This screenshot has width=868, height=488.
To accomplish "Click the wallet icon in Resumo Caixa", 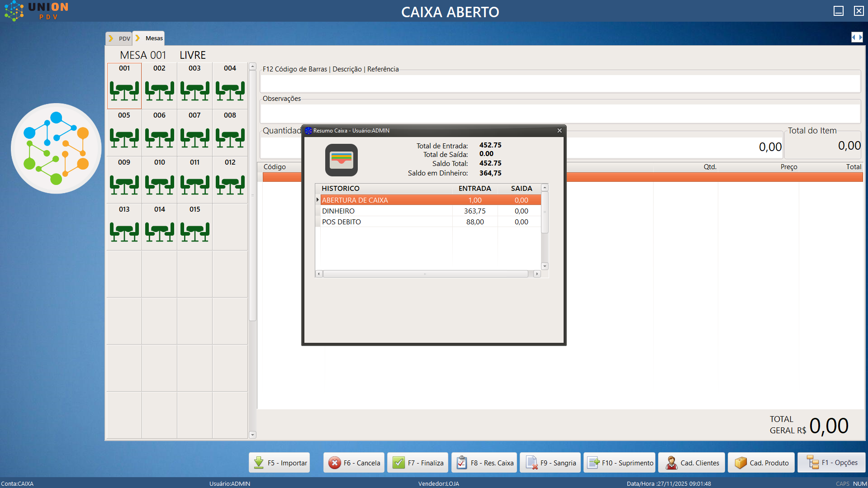I will (341, 160).
